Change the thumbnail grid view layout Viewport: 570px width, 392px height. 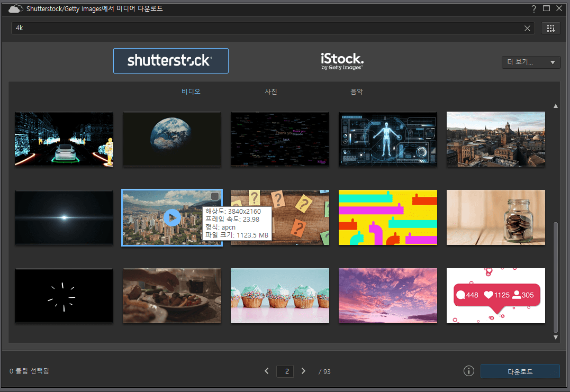pos(551,29)
